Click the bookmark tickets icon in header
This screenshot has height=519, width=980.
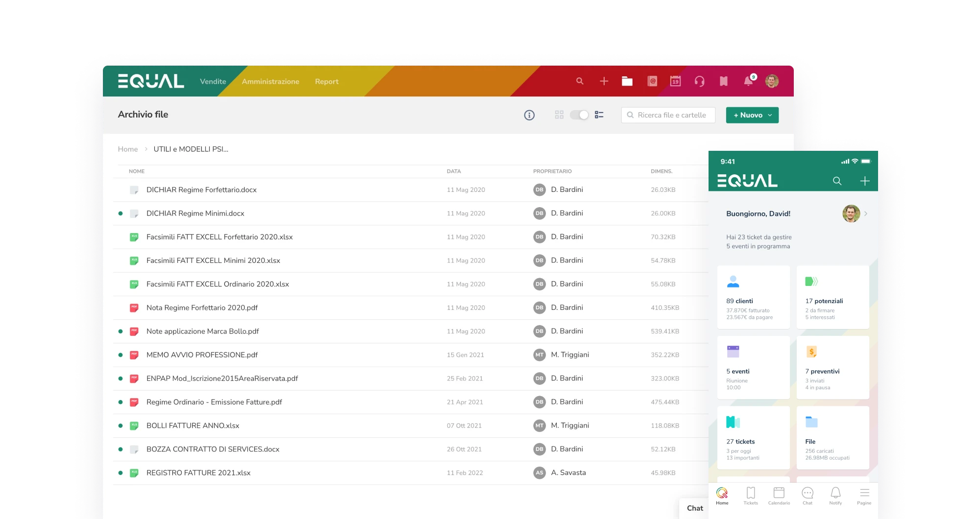[723, 81]
